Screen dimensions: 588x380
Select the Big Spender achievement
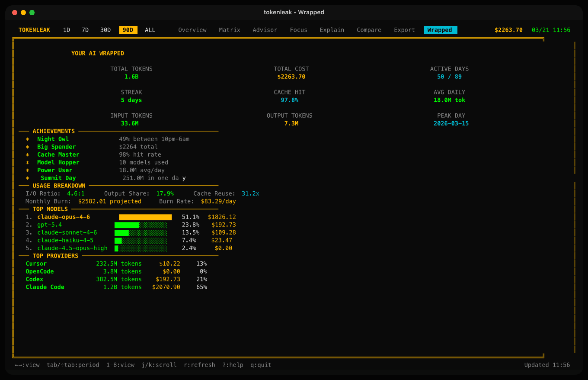coord(57,147)
